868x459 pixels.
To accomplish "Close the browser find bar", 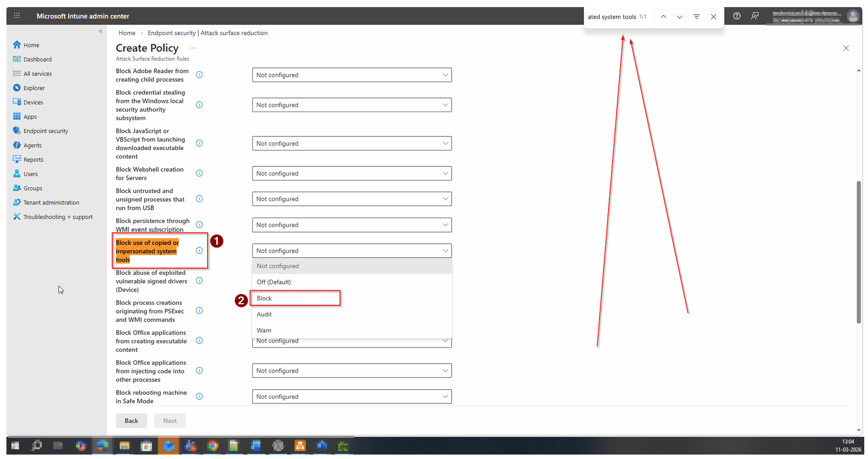I will pyautogui.click(x=713, y=17).
